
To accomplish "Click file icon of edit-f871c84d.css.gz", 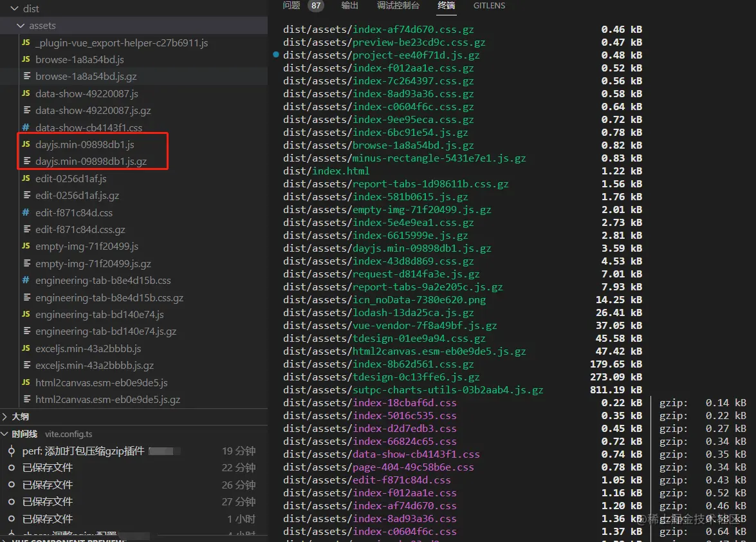I will (x=26, y=229).
